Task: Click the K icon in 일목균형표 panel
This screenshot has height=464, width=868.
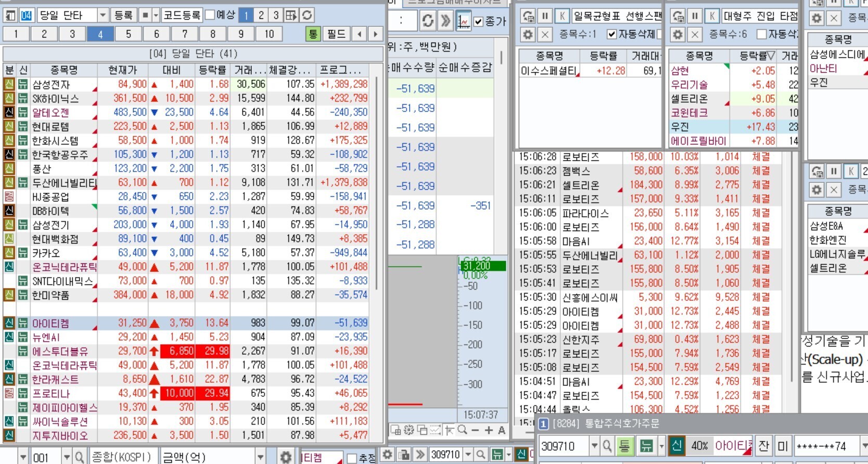Action: [562, 16]
